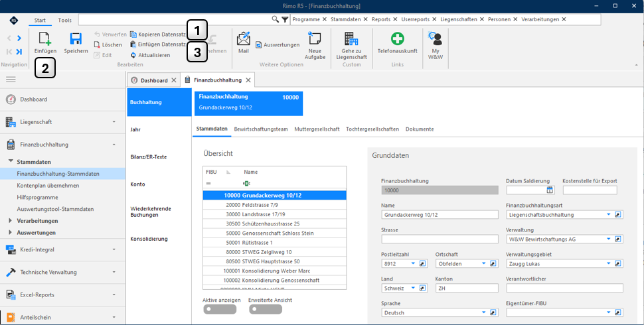The width and height of the screenshot is (644, 325).
Task: Open Verwaltungsgebiet dropdown arrow
Action: 609,263
